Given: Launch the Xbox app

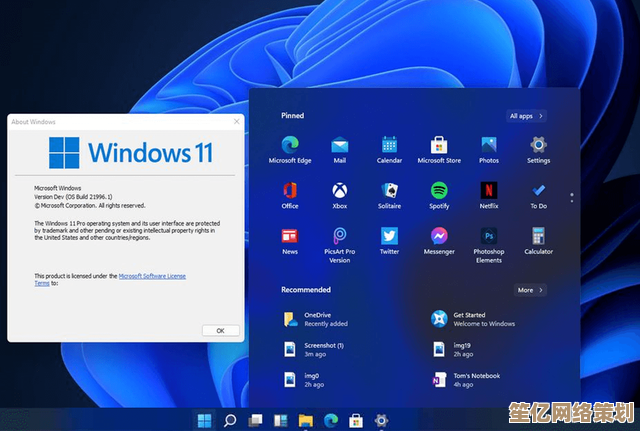Looking at the screenshot, I should 340,191.
